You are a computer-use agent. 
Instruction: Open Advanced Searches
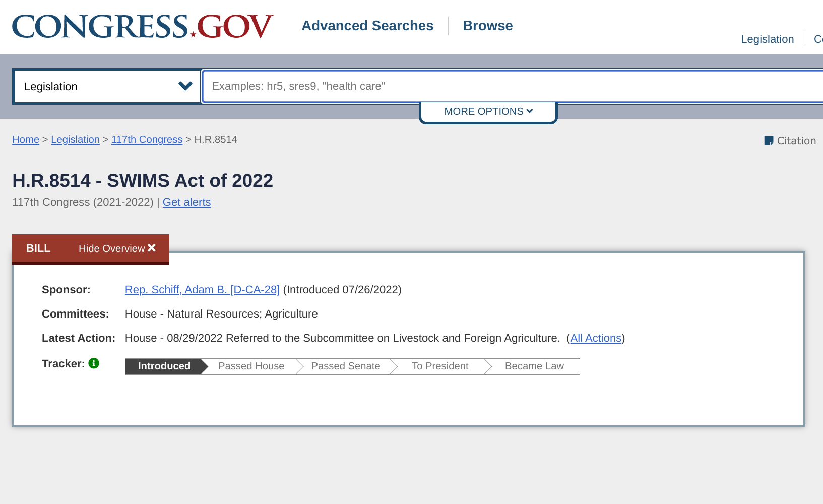367,26
